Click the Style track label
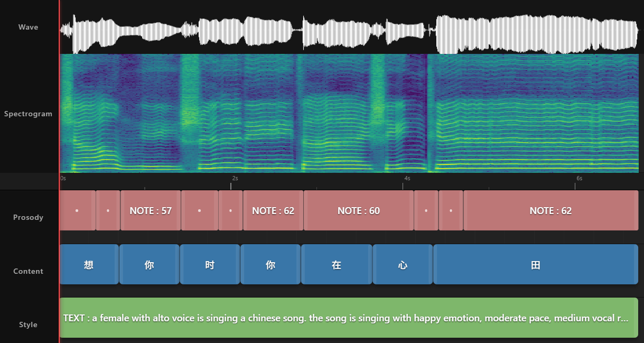The width and height of the screenshot is (644, 343). (28, 325)
